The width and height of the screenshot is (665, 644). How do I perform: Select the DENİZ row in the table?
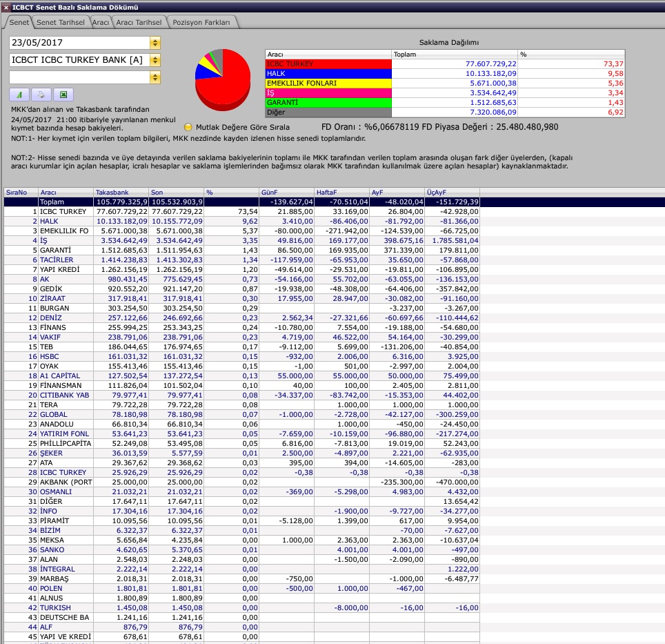[x=241, y=318]
